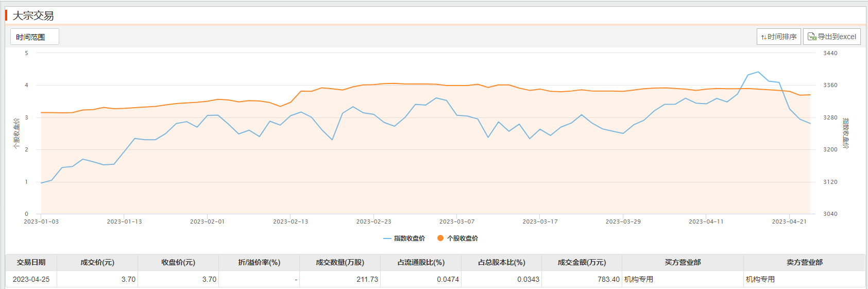Click the excel file icon in export button
Image resolution: width=868 pixels, height=289 pixels.
812,37
